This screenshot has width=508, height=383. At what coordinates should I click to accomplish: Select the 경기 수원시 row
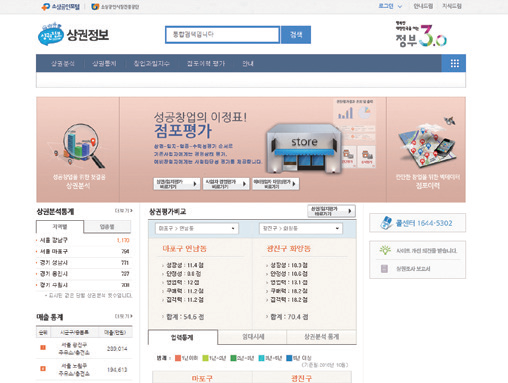83,285
